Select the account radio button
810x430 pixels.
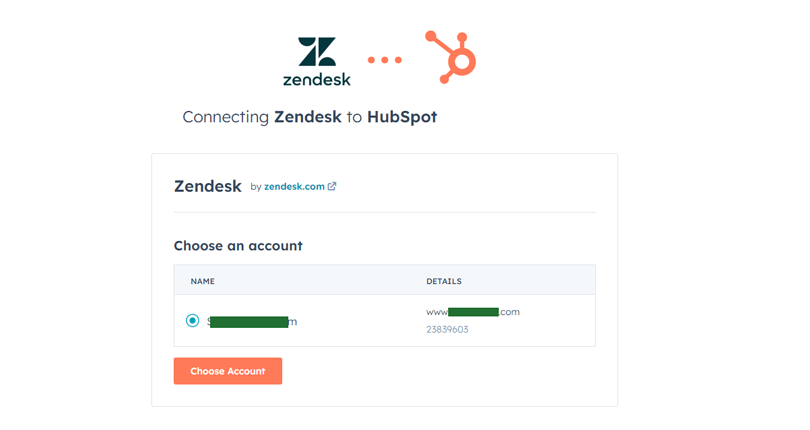192,320
